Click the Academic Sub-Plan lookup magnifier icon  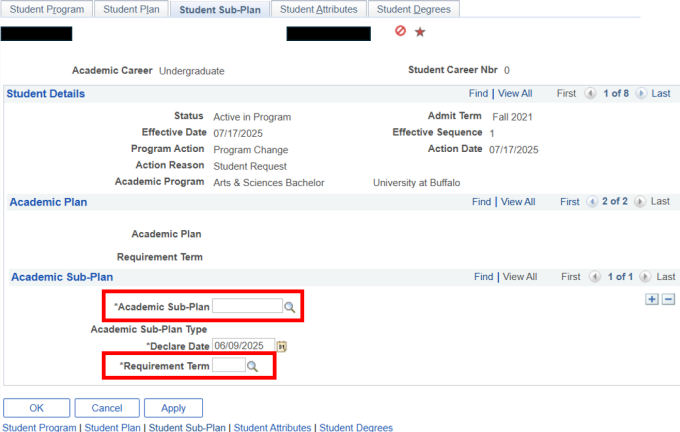(290, 307)
